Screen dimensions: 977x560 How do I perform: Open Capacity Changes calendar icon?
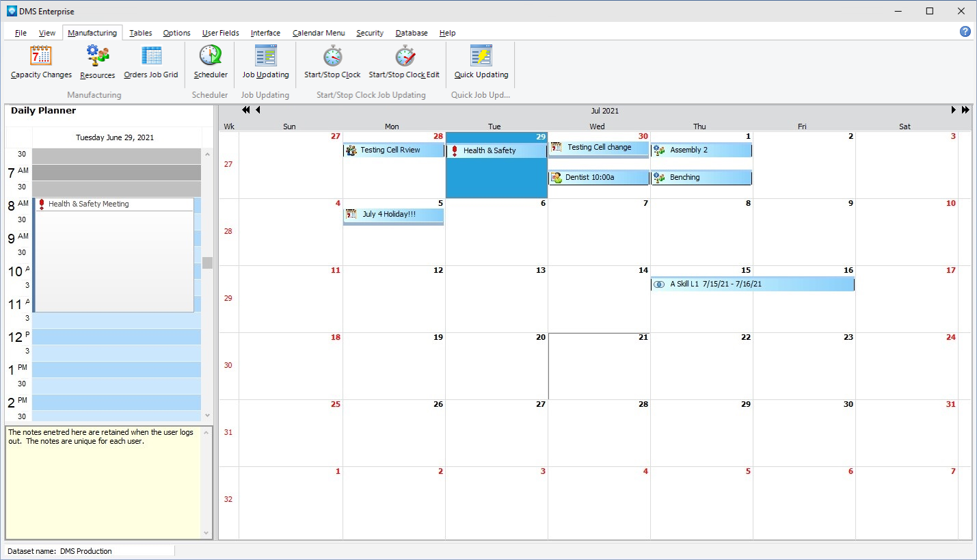point(41,55)
